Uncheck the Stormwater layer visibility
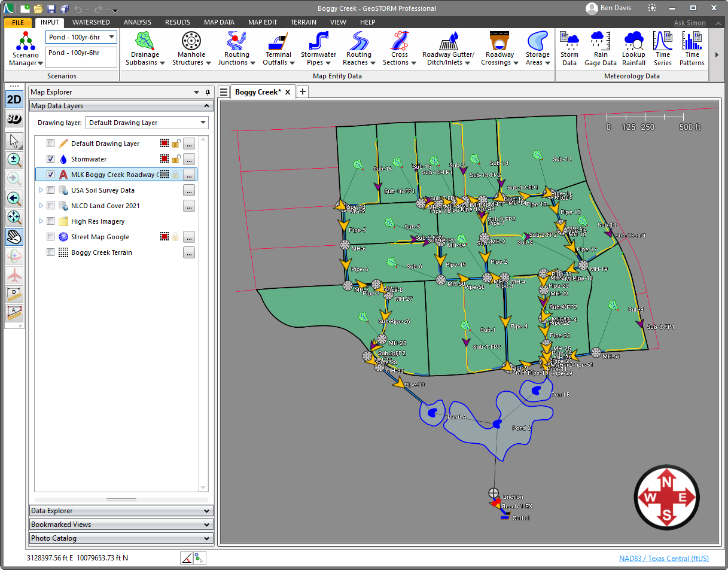Image resolution: width=728 pixels, height=570 pixels. [50, 159]
